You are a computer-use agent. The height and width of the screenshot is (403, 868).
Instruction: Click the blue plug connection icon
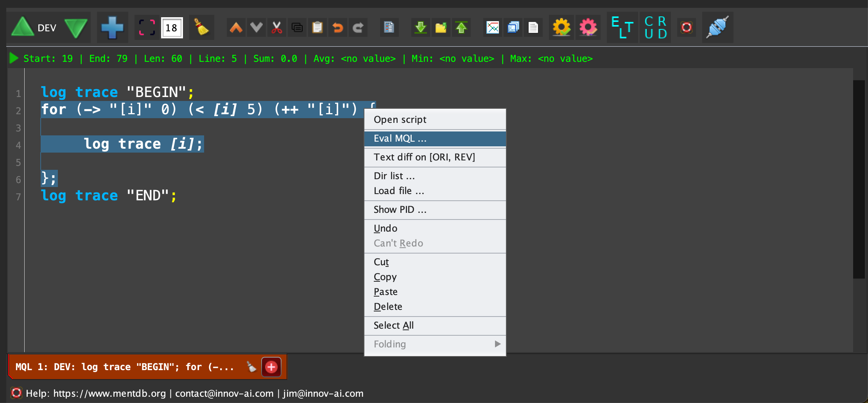717,27
